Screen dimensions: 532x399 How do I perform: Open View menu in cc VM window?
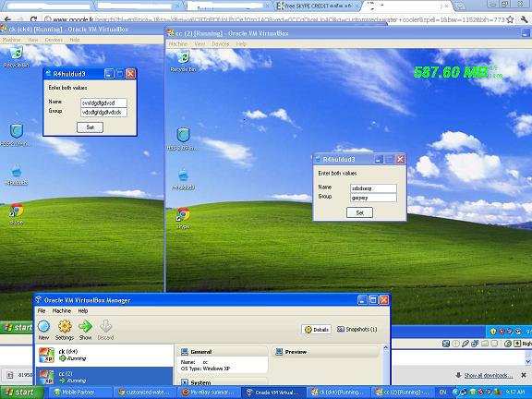pyautogui.click(x=199, y=43)
